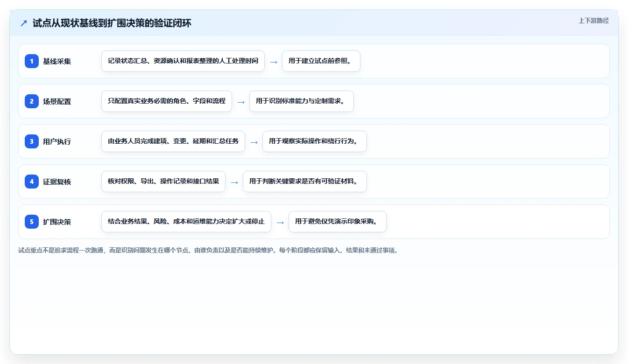Image resolution: width=628 pixels, height=364 pixels.
Task: Click step number 2 badge
Action: coord(32,101)
